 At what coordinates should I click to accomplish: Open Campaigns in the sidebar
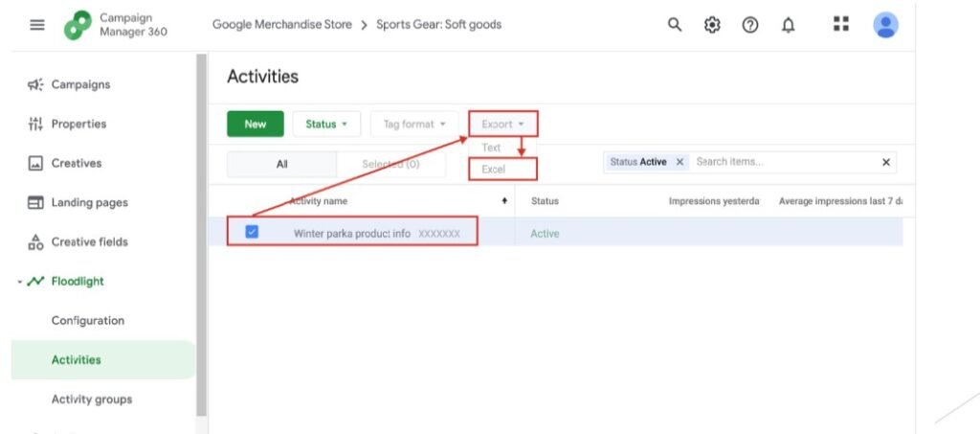tap(80, 84)
